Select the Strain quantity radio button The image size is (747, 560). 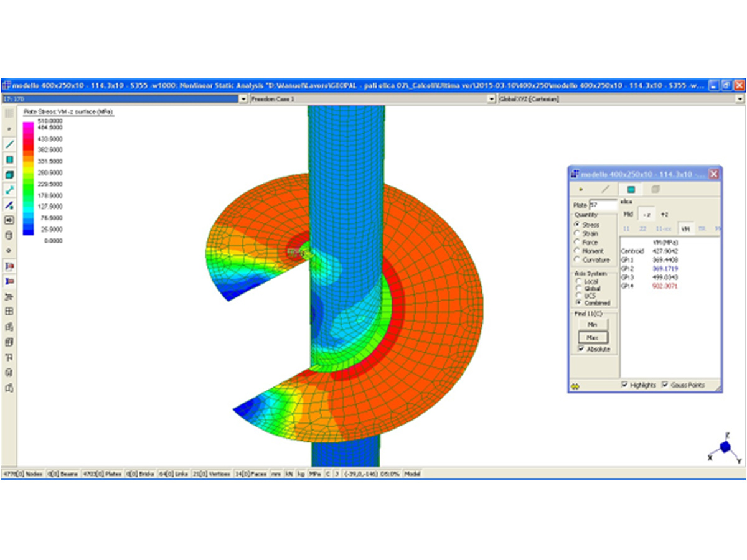[x=578, y=233]
